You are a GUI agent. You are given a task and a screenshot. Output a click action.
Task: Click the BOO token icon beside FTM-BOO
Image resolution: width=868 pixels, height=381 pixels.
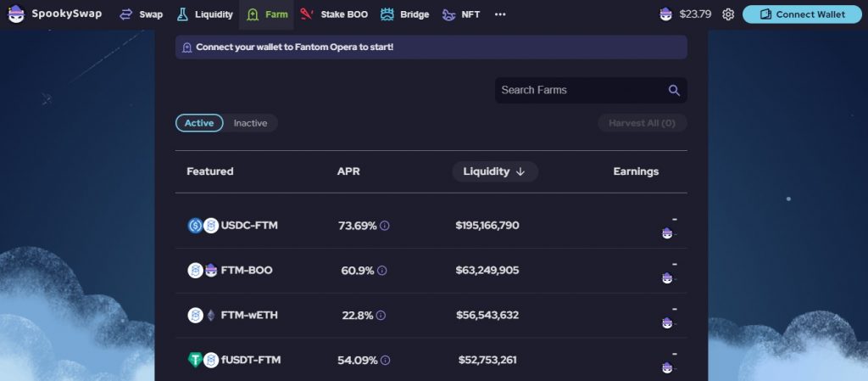[211, 270]
